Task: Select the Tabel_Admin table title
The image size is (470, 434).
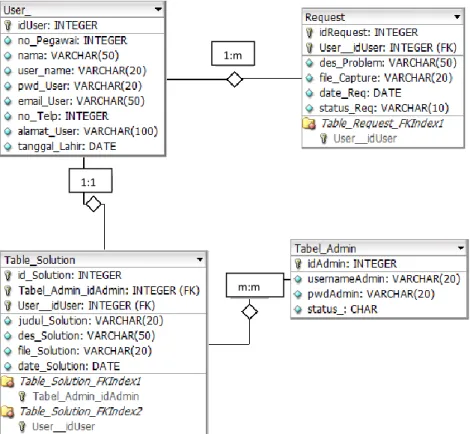Action: [x=325, y=249]
